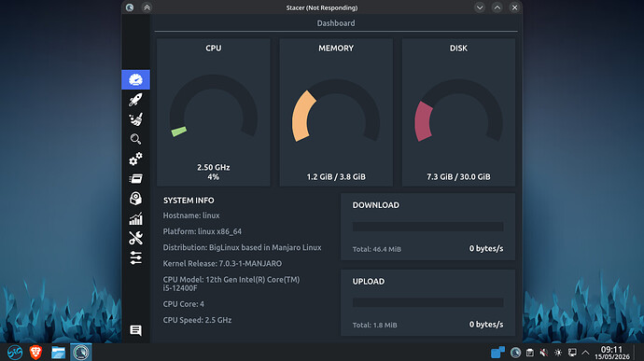Image resolution: width=644 pixels, height=361 pixels.
Task: Click the Dashboard header title
Action: point(336,23)
